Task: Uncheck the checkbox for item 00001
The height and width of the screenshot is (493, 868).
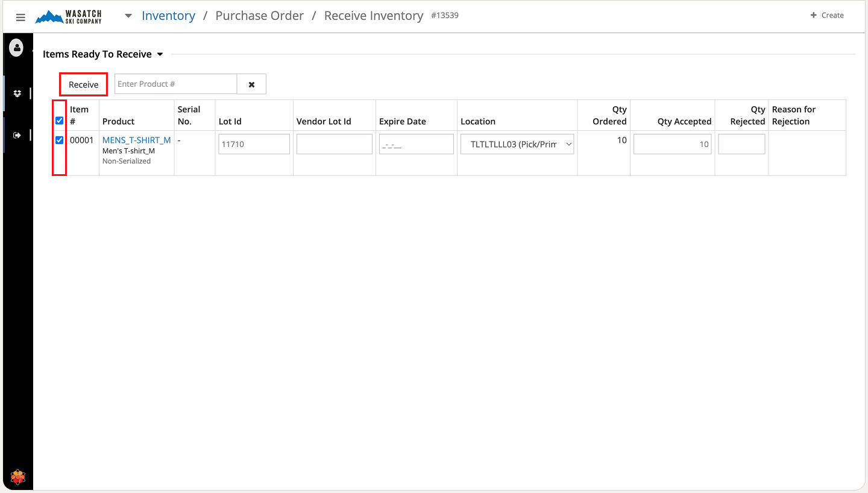Action: [x=59, y=140]
